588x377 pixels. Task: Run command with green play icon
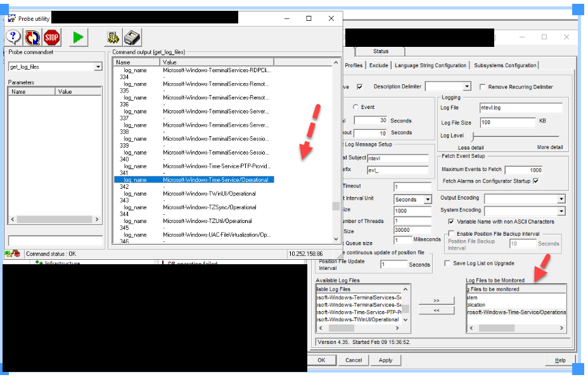click(78, 37)
